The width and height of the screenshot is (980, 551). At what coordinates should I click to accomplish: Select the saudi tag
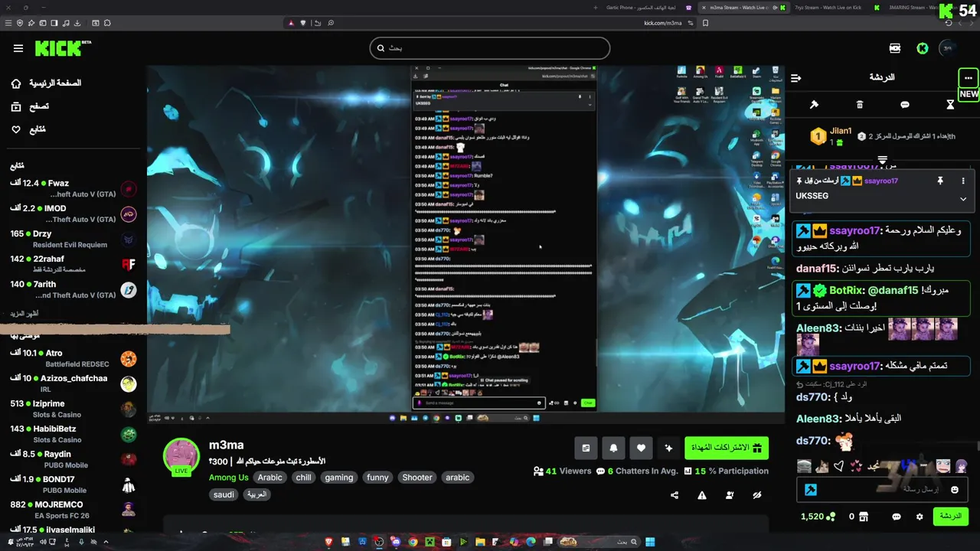224,494
